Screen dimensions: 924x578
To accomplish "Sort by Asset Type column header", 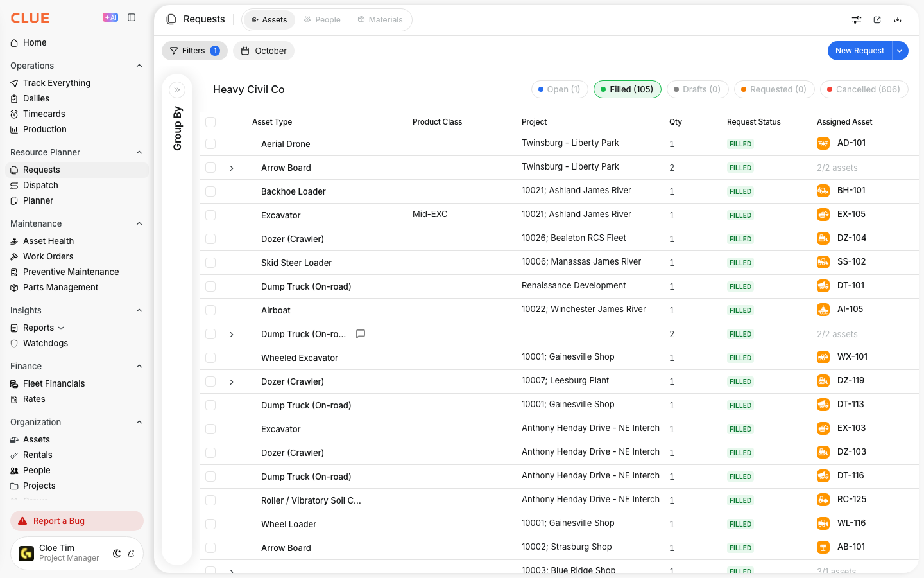I will pos(272,122).
